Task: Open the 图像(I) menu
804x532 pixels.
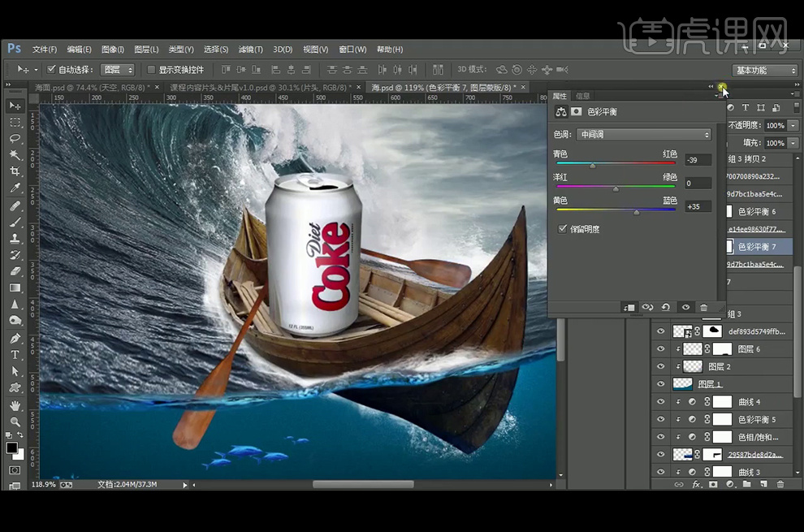Action: [x=112, y=50]
